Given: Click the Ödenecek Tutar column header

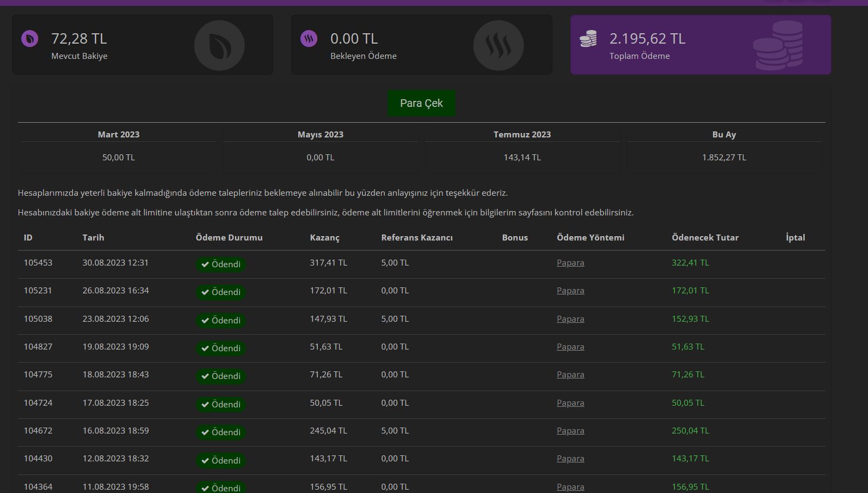Looking at the screenshot, I should tap(705, 238).
